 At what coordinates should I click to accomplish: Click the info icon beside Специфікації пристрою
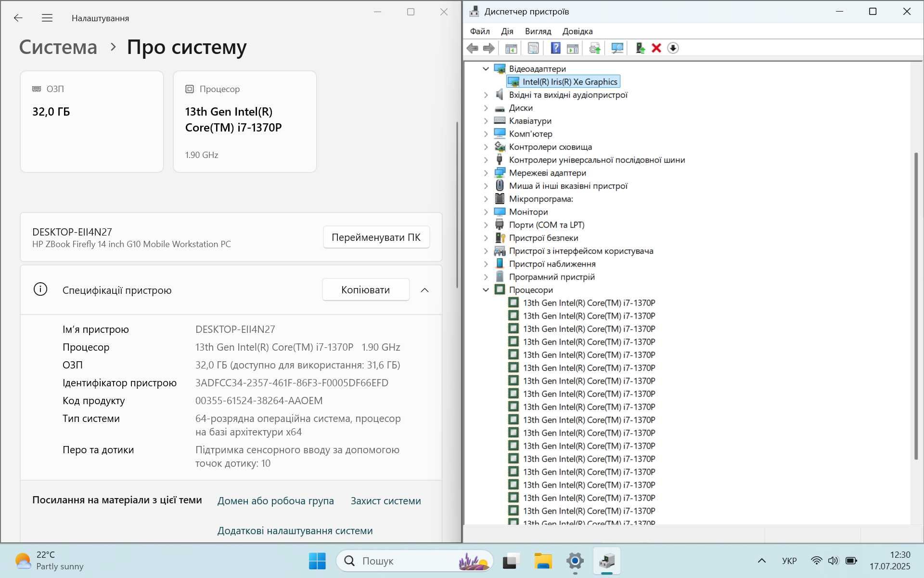[x=40, y=289]
